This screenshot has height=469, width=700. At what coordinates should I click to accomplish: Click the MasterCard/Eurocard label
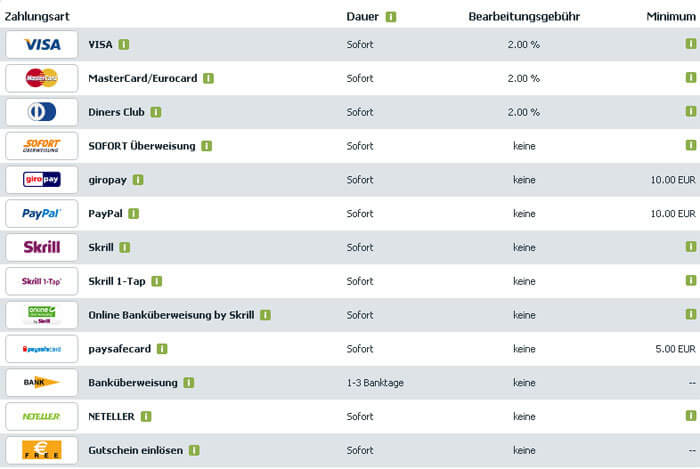click(x=143, y=79)
